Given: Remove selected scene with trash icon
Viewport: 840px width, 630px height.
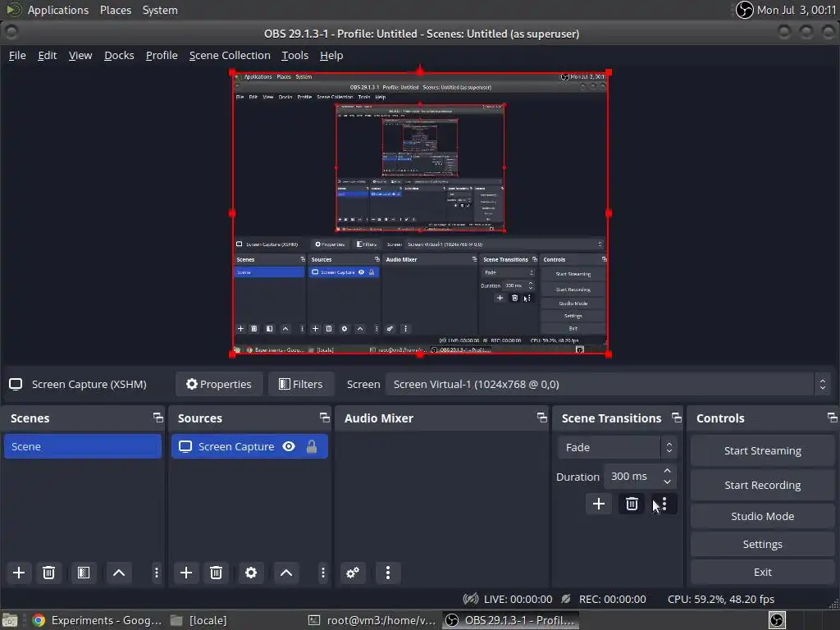Looking at the screenshot, I should click(x=48, y=573).
